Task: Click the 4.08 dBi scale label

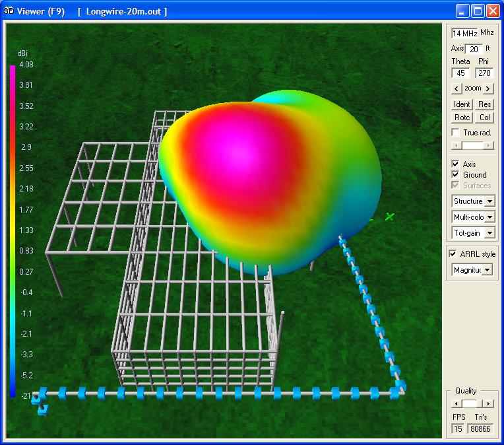Action: [x=26, y=64]
